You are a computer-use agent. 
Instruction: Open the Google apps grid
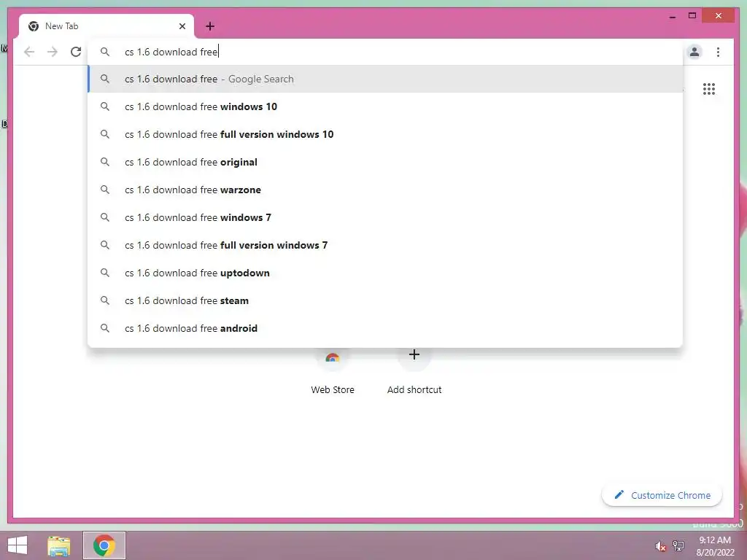point(709,88)
